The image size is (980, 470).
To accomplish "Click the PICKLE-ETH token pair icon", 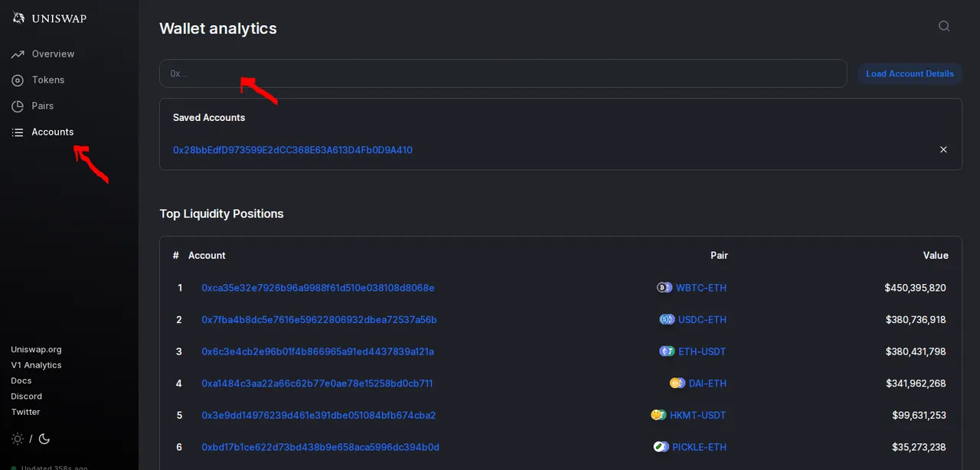I will [661, 447].
